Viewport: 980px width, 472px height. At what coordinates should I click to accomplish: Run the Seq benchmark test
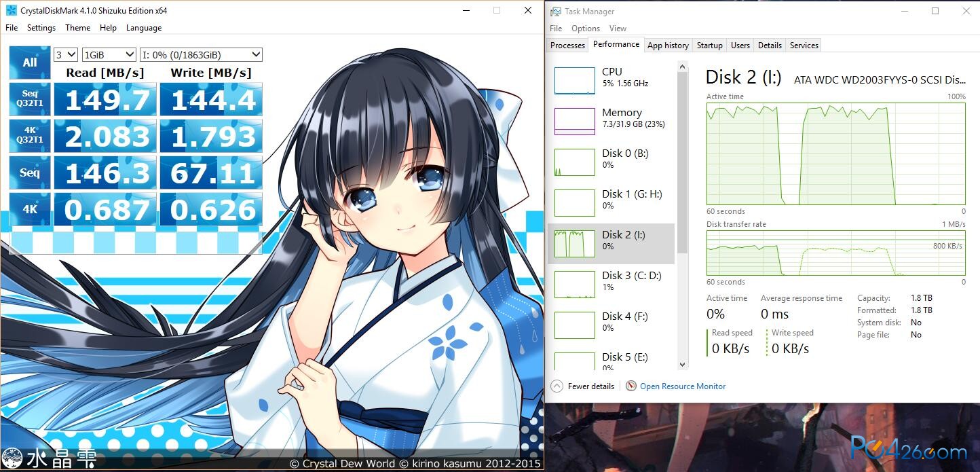click(x=30, y=173)
